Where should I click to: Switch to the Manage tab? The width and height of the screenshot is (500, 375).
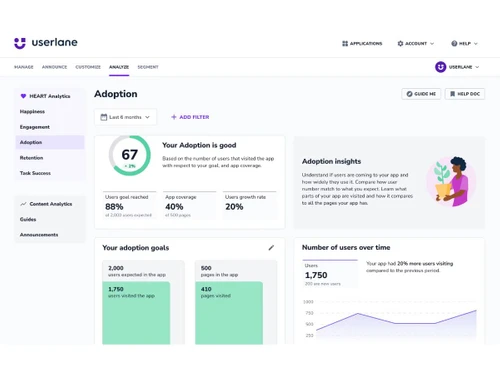(x=24, y=67)
